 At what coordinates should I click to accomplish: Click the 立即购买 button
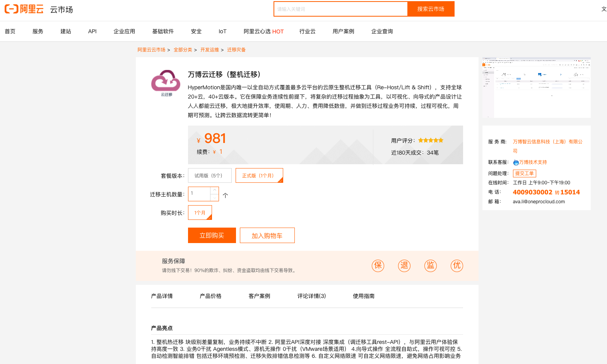coord(212,235)
